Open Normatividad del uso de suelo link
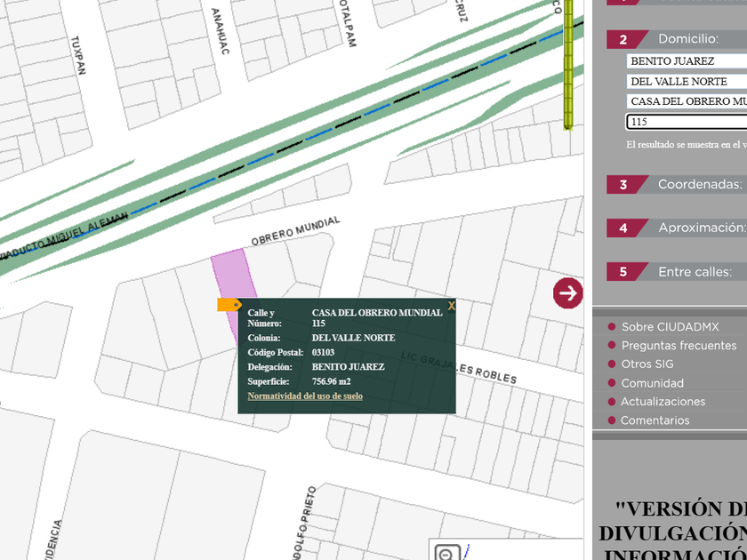 (x=305, y=396)
